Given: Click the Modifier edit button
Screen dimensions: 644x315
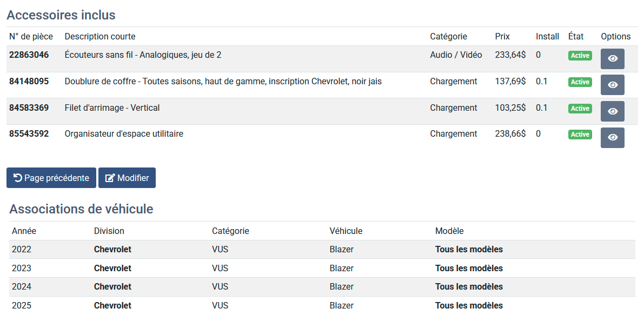Looking at the screenshot, I should coord(127,178).
